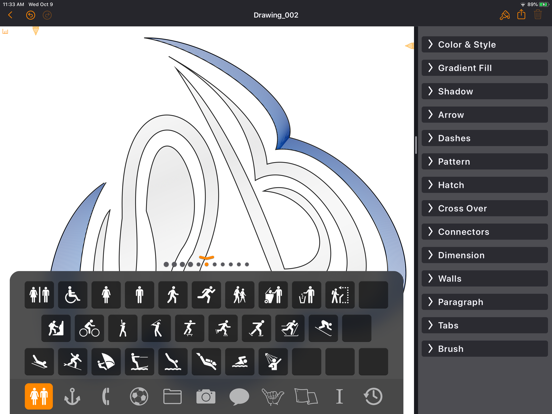Expand the Arrow section
Screen dimensions: 552x414
pyautogui.click(x=485, y=115)
